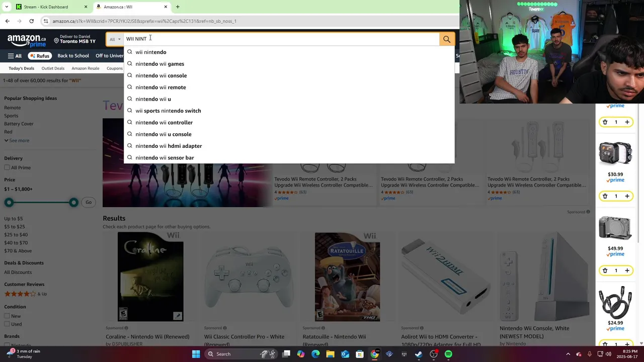The height and width of the screenshot is (362, 644).
Task: Open Steam from the taskbar
Action: (419, 354)
